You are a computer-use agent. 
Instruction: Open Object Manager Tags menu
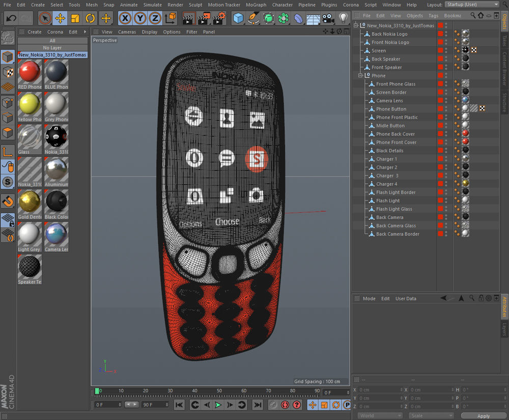click(433, 16)
